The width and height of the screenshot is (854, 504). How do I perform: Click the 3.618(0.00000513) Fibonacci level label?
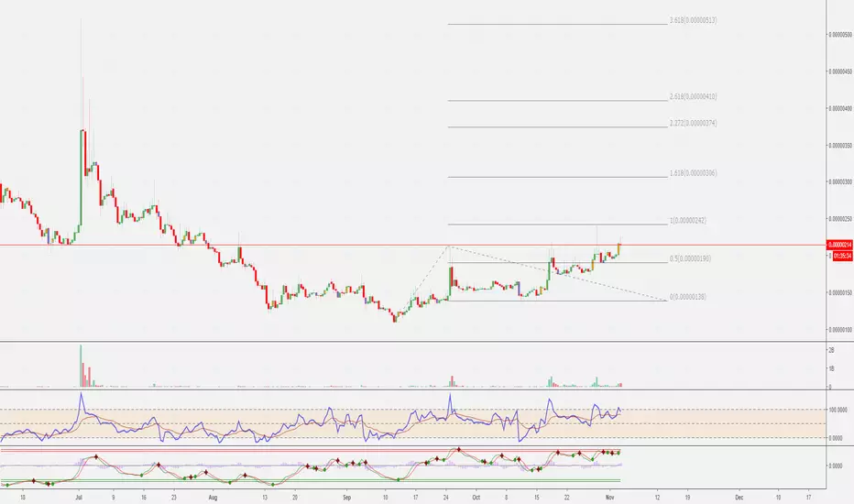693,20
